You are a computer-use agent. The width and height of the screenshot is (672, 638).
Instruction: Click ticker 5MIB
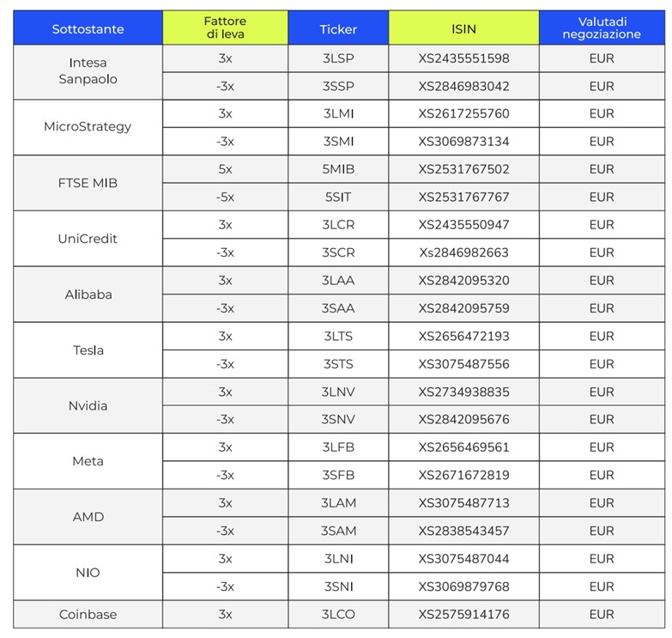(338, 169)
